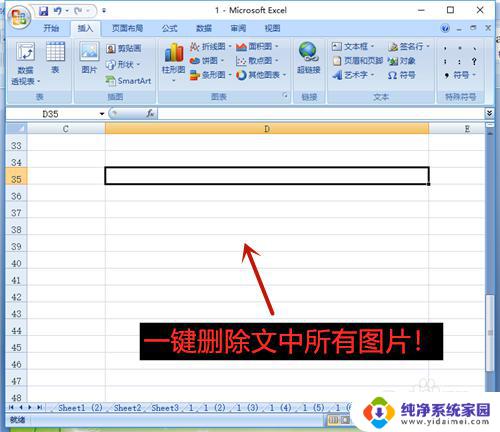Restore the workbook window
This screenshot has height=432, width=500.
(473, 28)
